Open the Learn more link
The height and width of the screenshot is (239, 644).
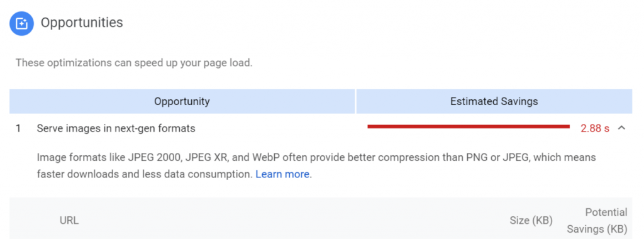[282, 174]
